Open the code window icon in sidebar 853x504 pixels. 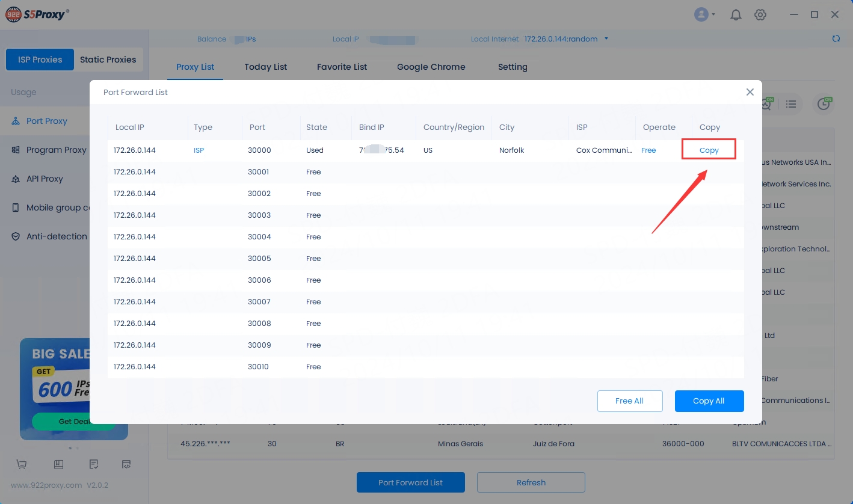pyautogui.click(x=126, y=464)
